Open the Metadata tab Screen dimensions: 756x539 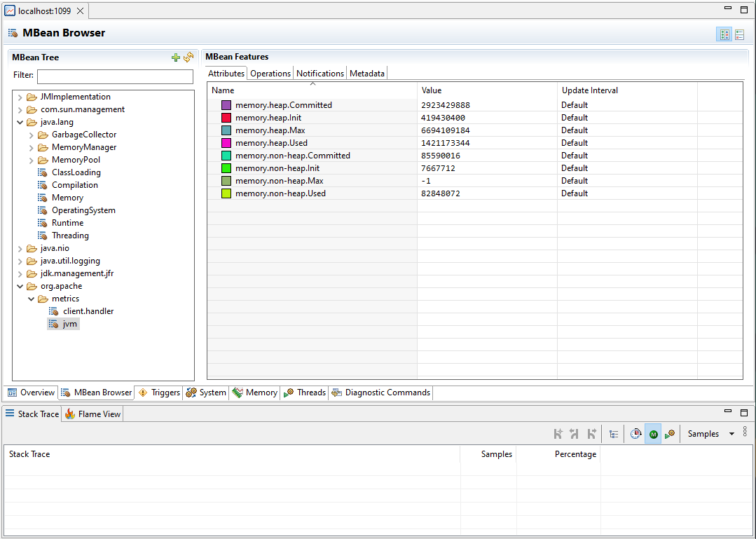(366, 73)
